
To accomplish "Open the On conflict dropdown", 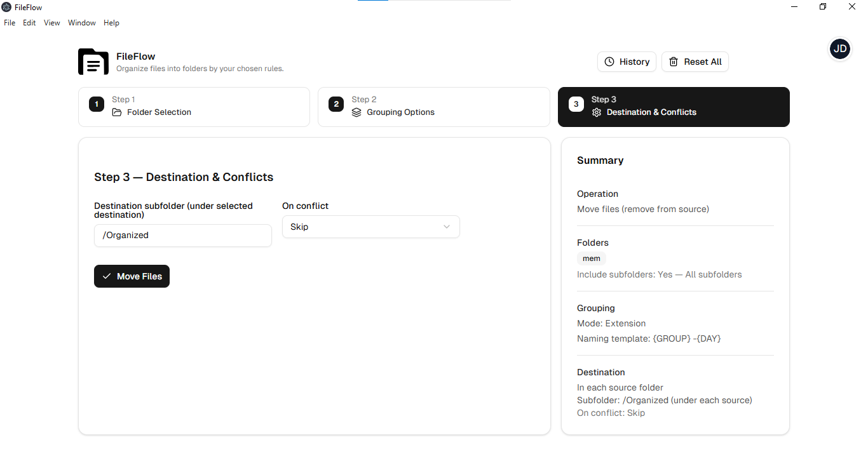I will (371, 227).
